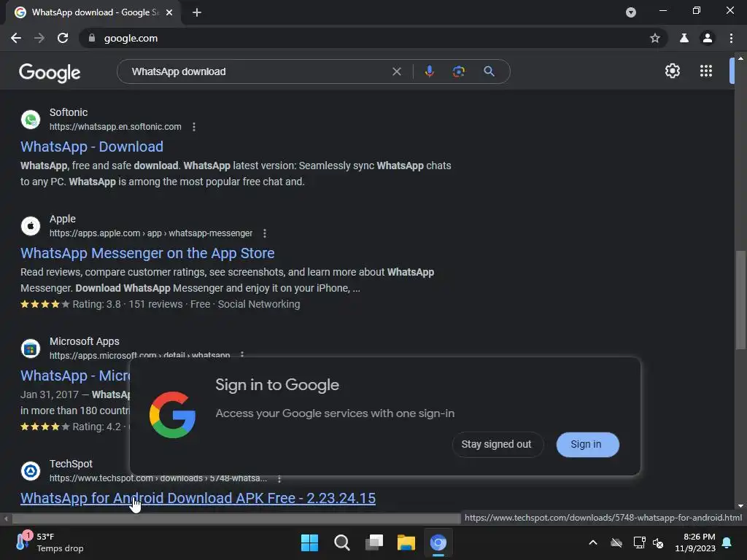Start voice search with microphone
Image resolution: width=747 pixels, height=560 pixels.
[429, 71]
